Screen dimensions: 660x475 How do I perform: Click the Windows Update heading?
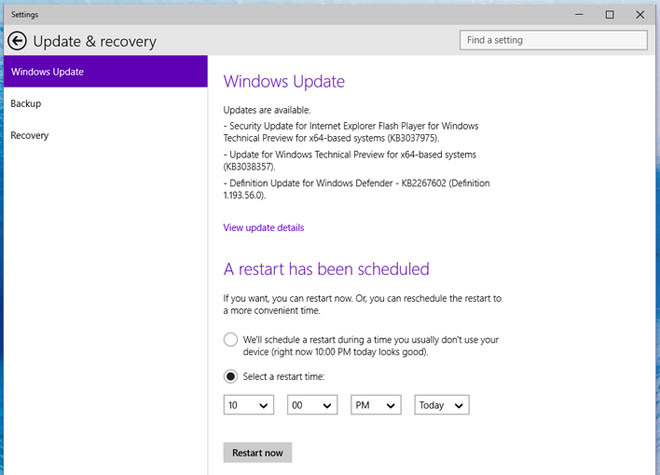284,81
